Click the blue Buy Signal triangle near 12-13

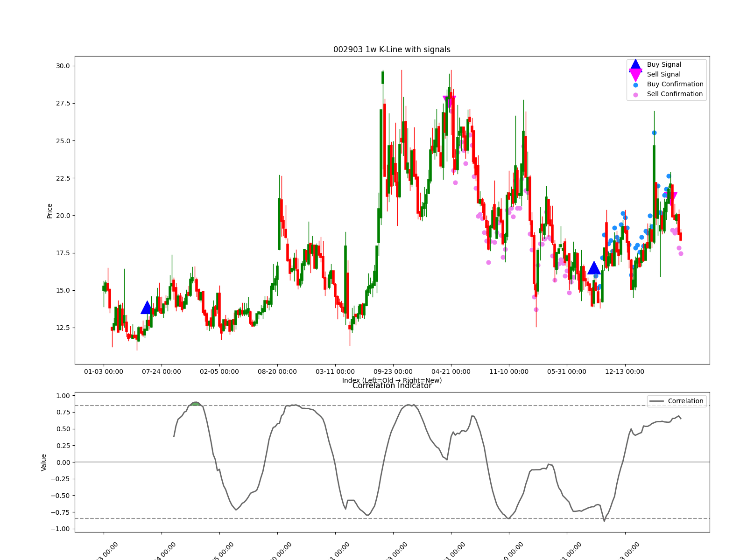click(x=594, y=268)
